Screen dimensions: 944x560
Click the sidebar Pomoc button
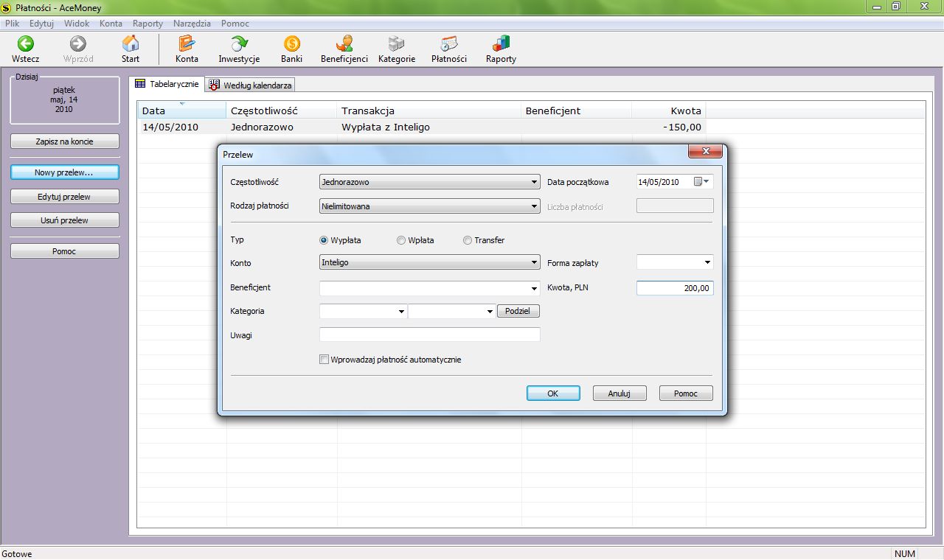(65, 251)
